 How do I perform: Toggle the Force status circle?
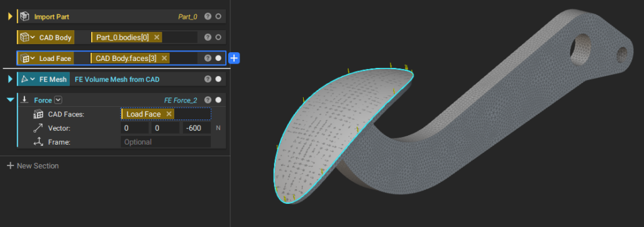click(218, 100)
